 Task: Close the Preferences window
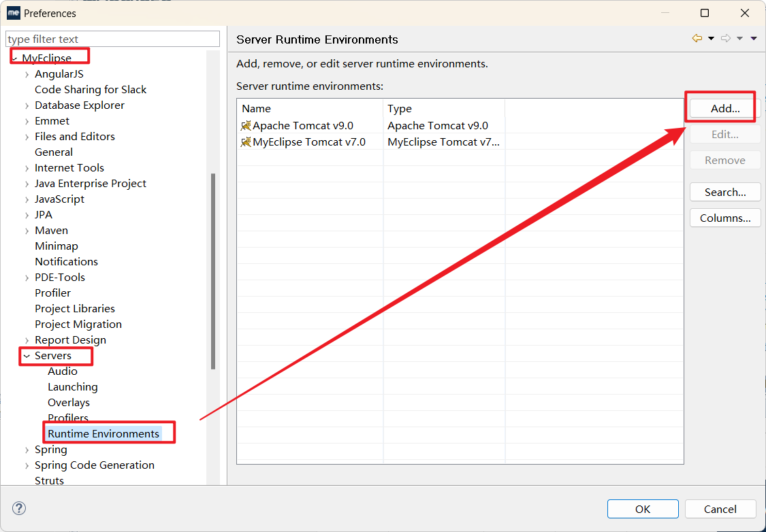tap(744, 13)
